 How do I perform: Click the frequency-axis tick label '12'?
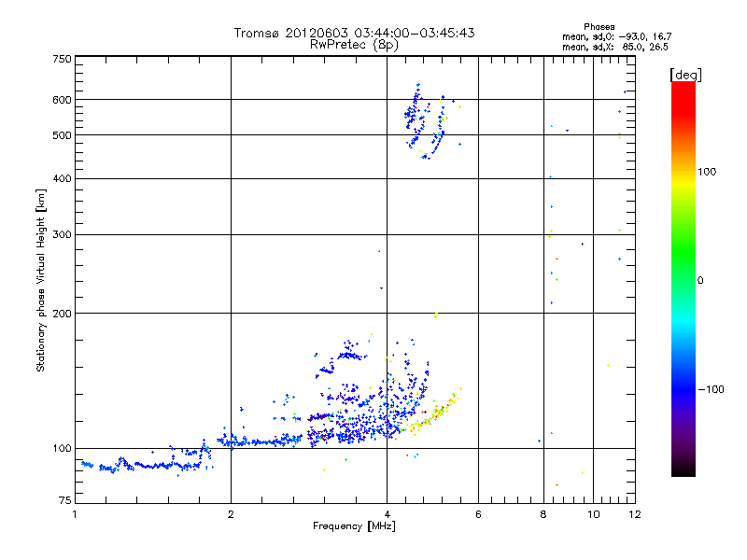(635, 514)
